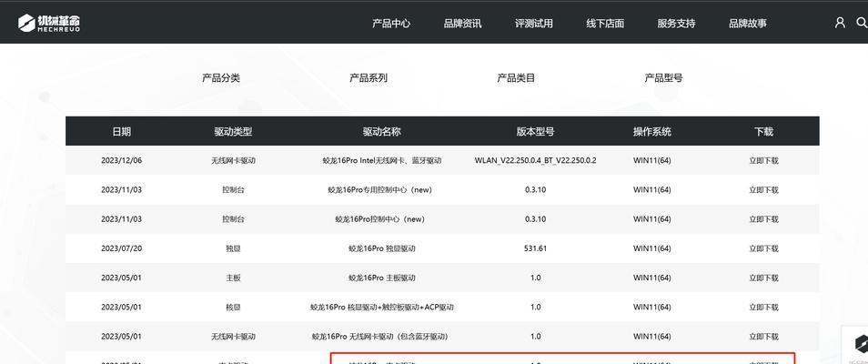Download the 蛟龙16Pro 主板驱动
Image resolution: width=868 pixels, height=364 pixels.
[x=763, y=278]
